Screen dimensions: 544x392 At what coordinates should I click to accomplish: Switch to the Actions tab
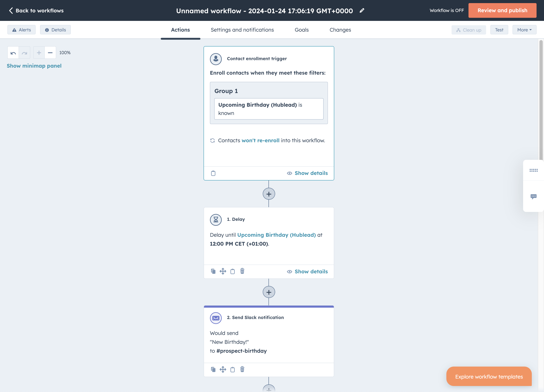[180, 30]
